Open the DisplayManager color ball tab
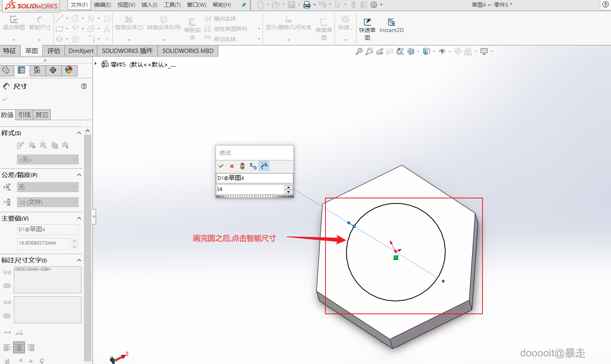 69,70
